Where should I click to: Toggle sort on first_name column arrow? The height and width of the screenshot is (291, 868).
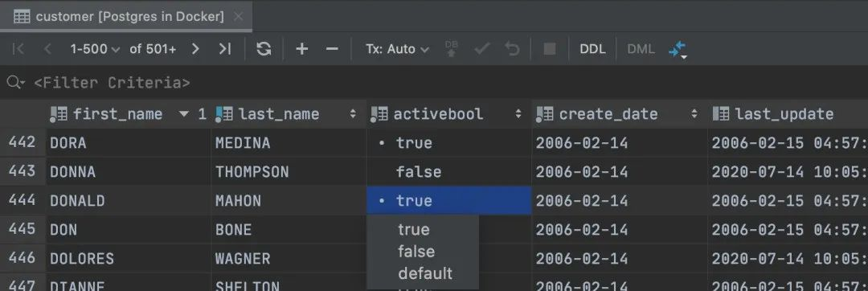pos(184,114)
